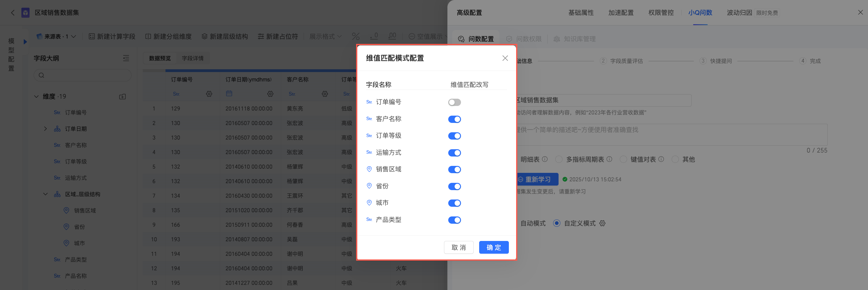Open the 来源表 · 1 dropdown
The image size is (868, 290).
(56, 36)
